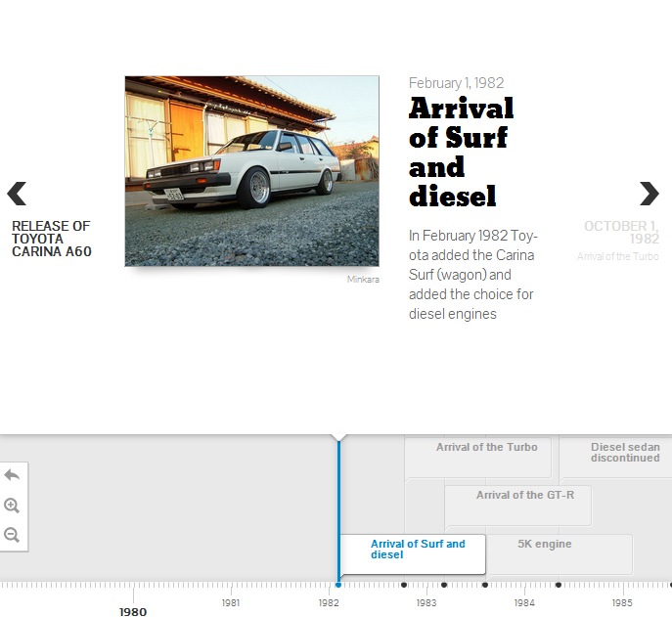Click the 1980 year label
Viewport: 672px width, 617px height.
133,612
